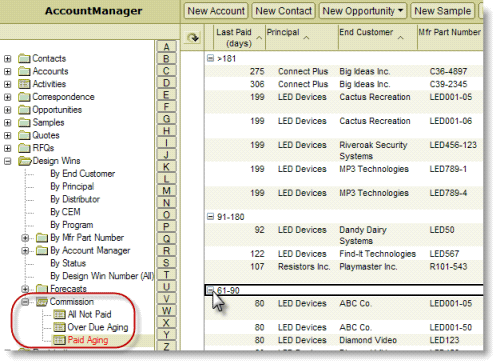Jump to letter W in the index
The height and width of the screenshot is (363, 496).
pyautogui.click(x=166, y=311)
